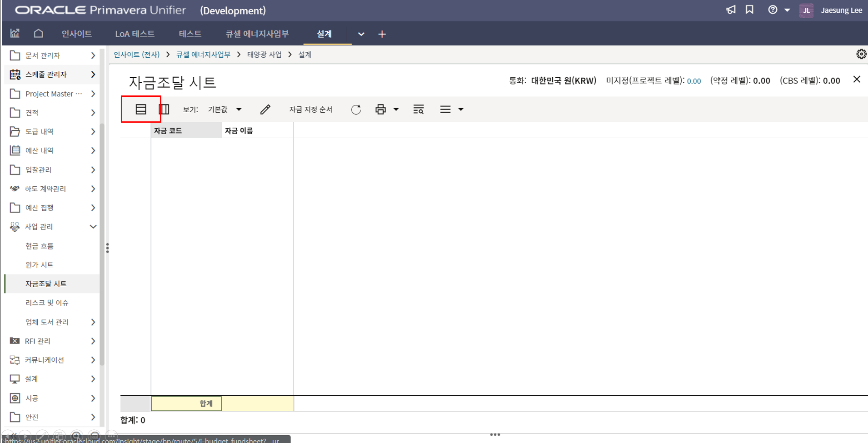
Task: Click the refresh icon in toolbar
Action: (x=356, y=110)
